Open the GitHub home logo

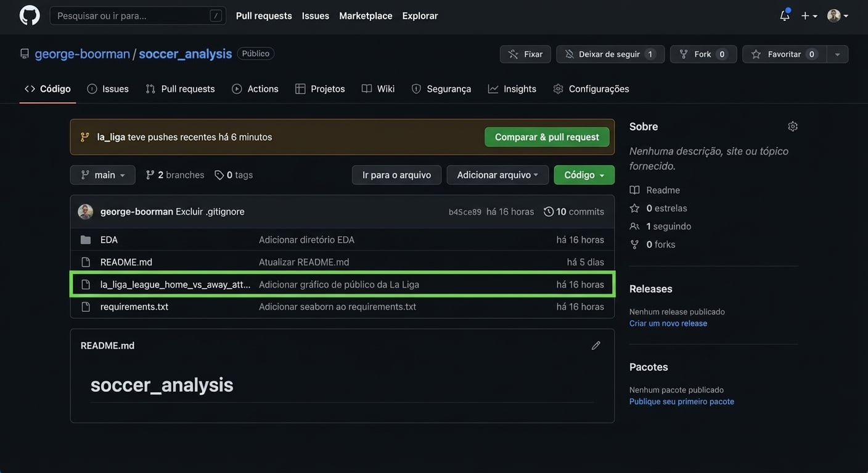[30, 15]
